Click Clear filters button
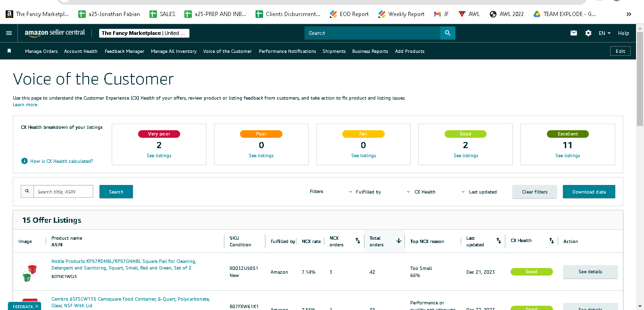The height and width of the screenshot is (310, 644). 535,192
